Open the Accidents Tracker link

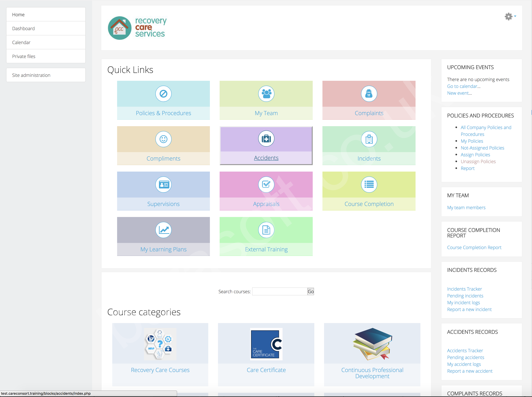coord(465,351)
